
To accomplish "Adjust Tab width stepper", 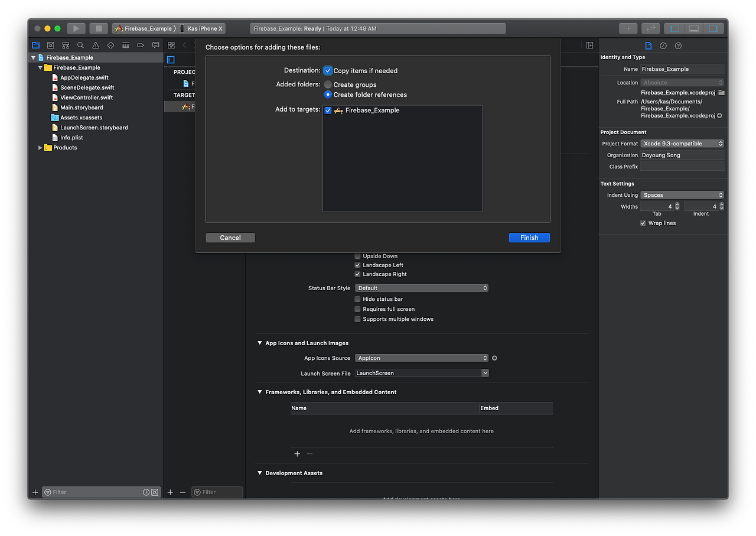I will click(677, 206).
